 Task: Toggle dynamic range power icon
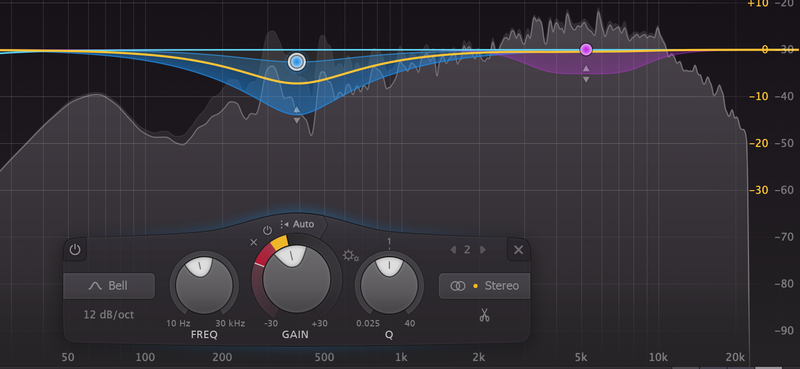pos(267,230)
